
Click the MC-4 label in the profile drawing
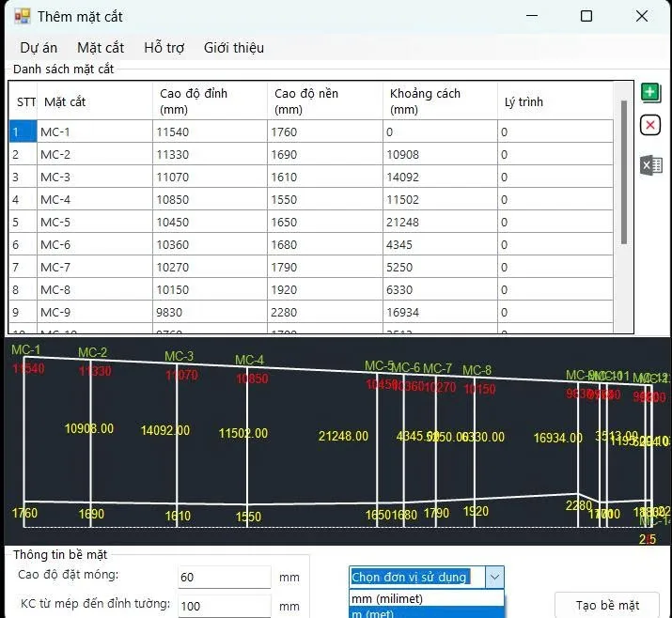click(249, 360)
